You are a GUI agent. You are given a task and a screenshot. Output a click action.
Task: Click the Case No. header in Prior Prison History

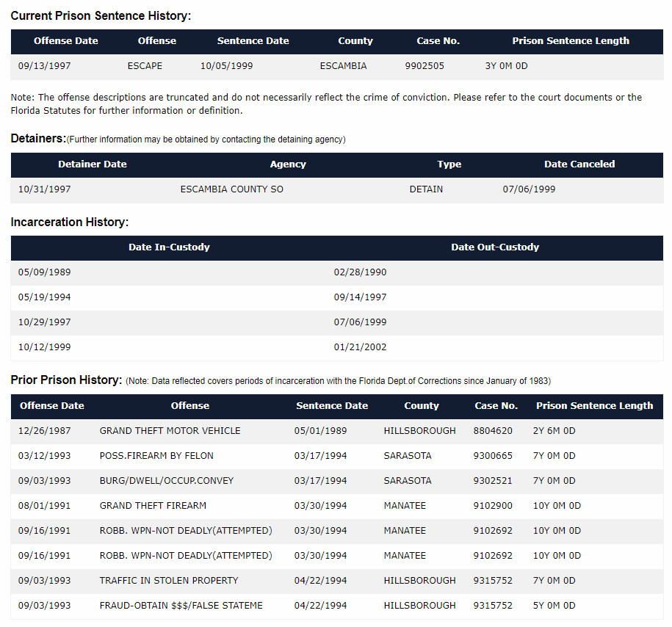tap(496, 406)
